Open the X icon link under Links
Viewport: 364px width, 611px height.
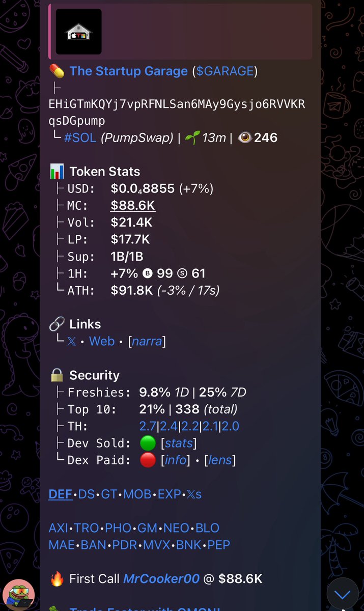pos(71,341)
